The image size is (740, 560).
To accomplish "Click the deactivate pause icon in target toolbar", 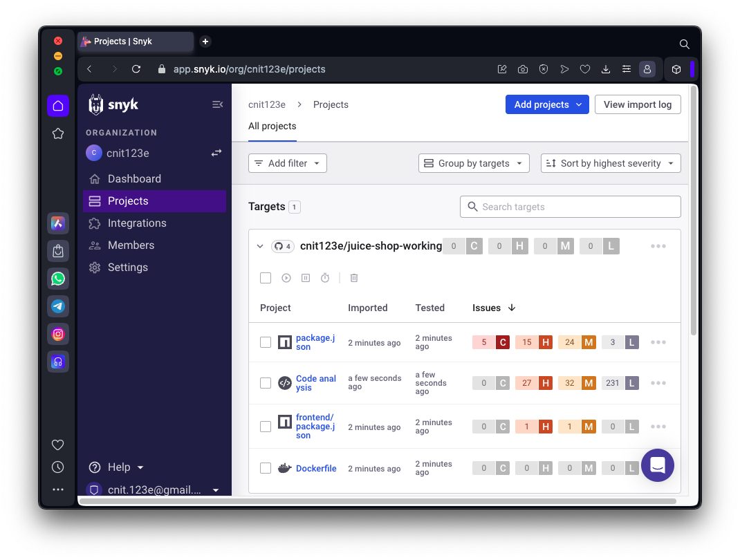I will (x=306, y=278).
